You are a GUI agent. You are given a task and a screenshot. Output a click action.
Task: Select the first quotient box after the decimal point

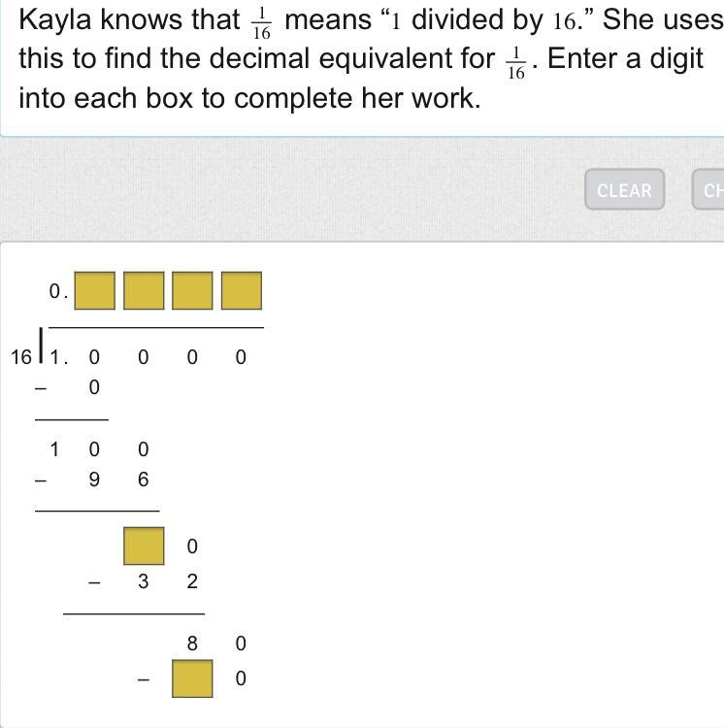point(95,290)
